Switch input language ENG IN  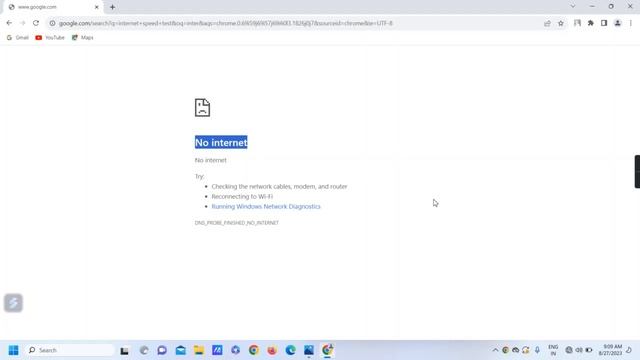(553, 350)
